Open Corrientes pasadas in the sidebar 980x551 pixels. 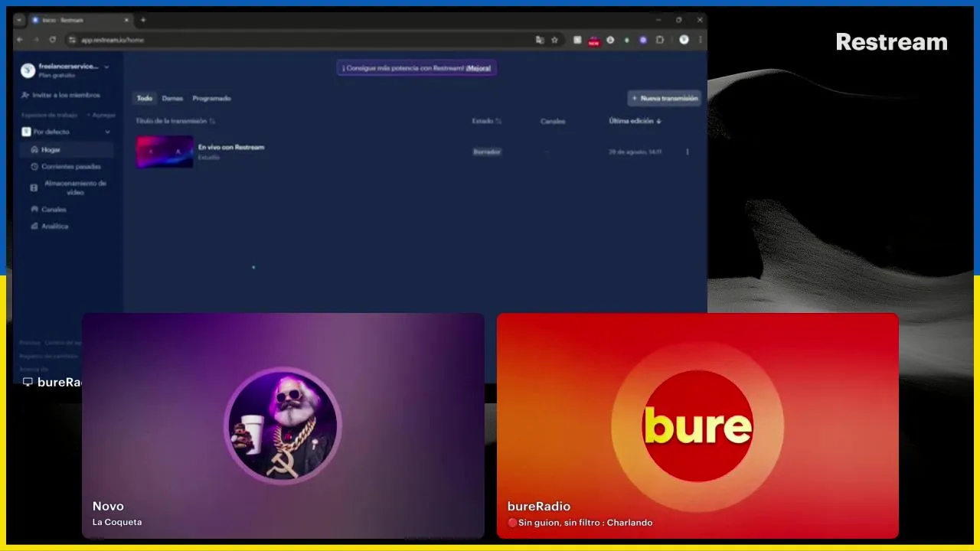point(67,167)
